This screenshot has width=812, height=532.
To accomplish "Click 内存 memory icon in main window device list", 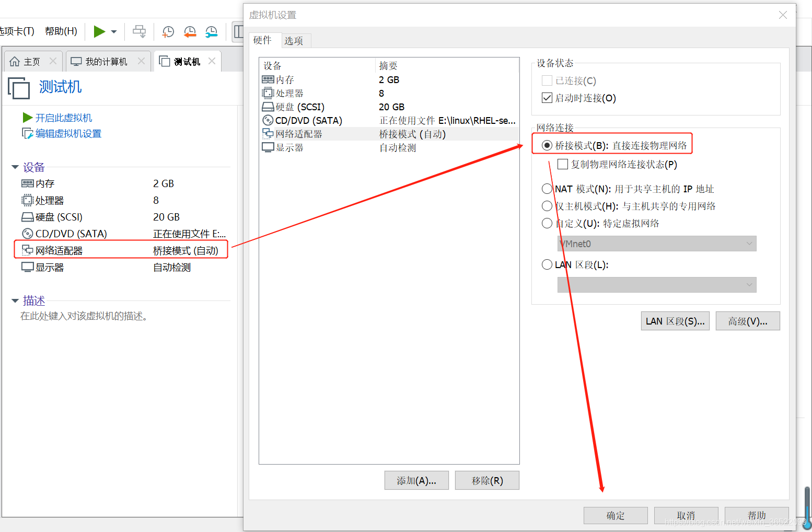I will pyautogui.click(x=27, y=183).
